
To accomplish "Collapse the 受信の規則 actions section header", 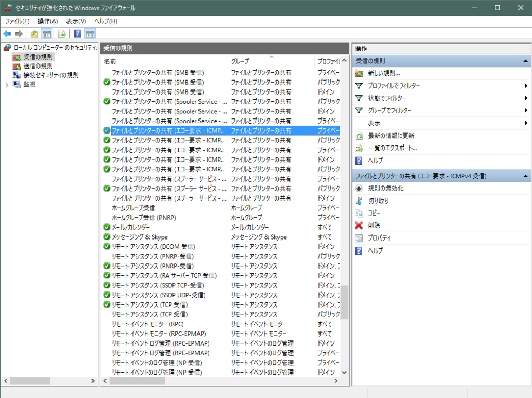I will (525, 61).
